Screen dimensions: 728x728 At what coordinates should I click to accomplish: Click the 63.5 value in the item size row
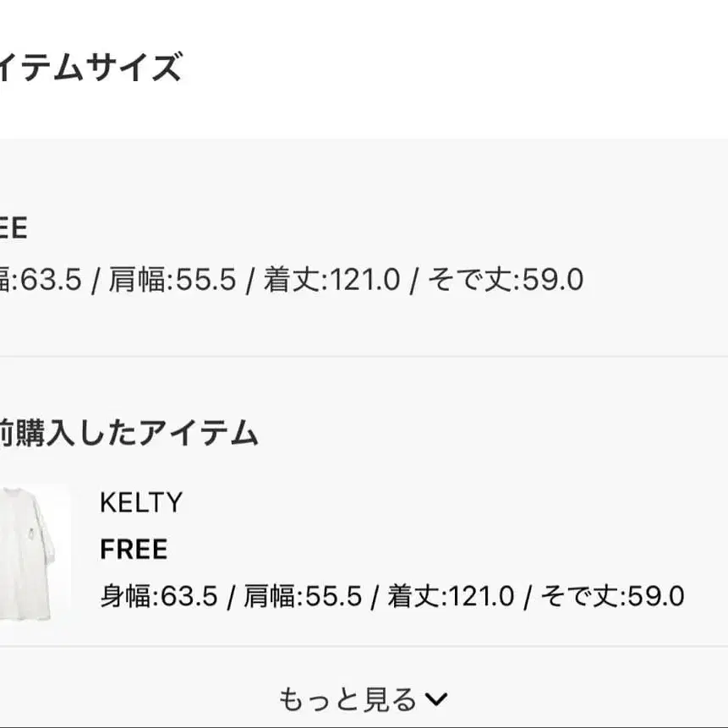(x=51, y=280)
